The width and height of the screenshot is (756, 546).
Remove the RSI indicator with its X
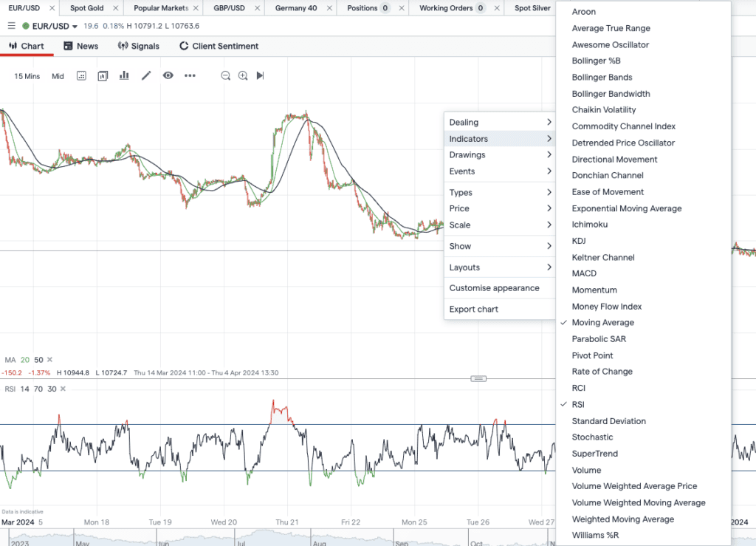(x=63, y=389)
